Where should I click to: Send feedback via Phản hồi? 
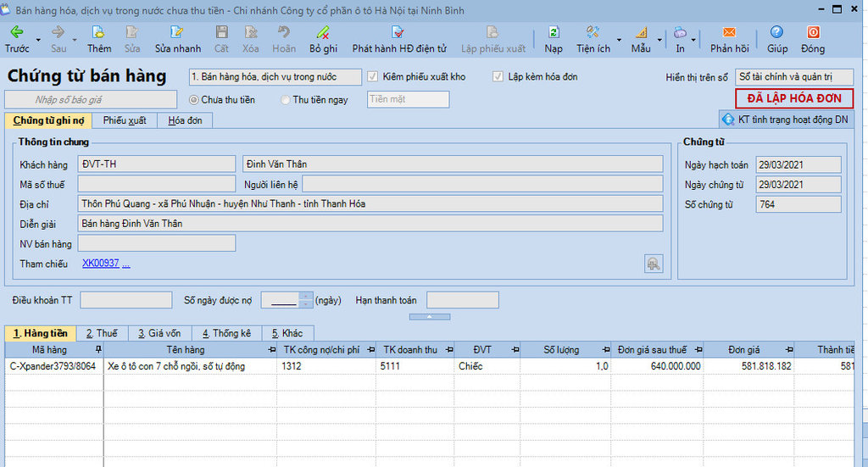[730, 39]
